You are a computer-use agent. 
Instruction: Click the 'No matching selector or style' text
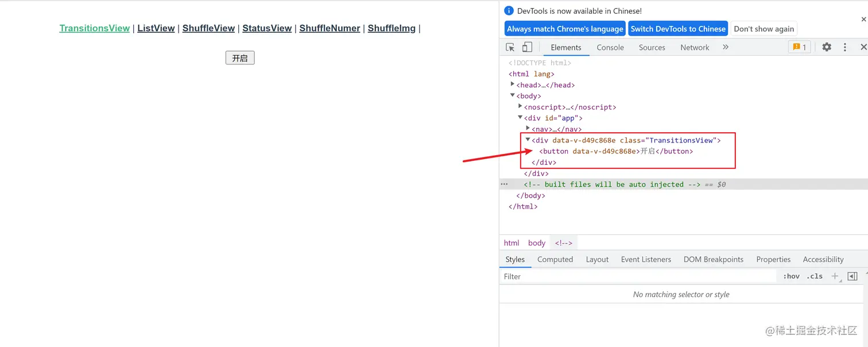click(x=681, y=294)
